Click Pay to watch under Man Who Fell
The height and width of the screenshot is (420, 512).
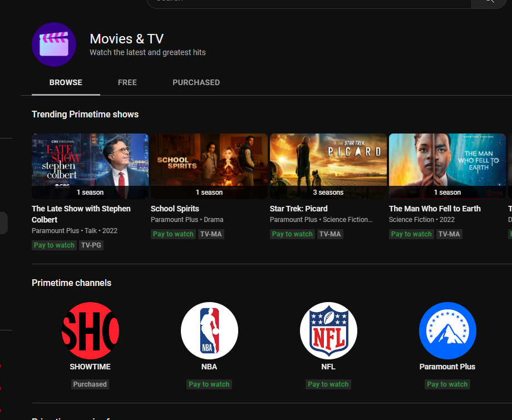412,234
